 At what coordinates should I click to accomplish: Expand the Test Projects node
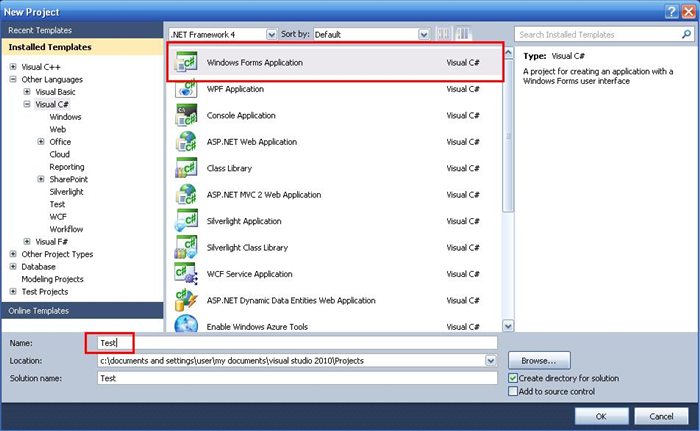13,292
